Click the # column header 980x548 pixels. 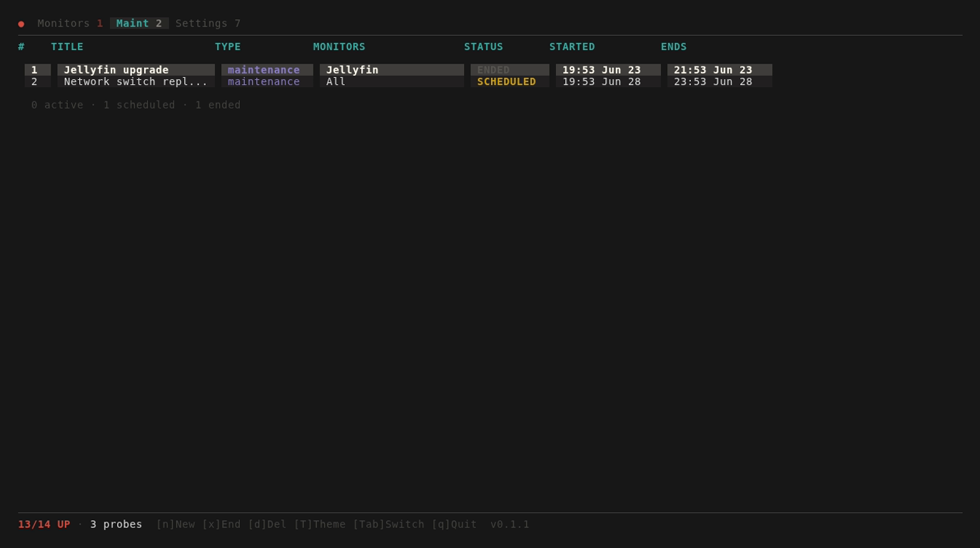click(x=21, y=46)
